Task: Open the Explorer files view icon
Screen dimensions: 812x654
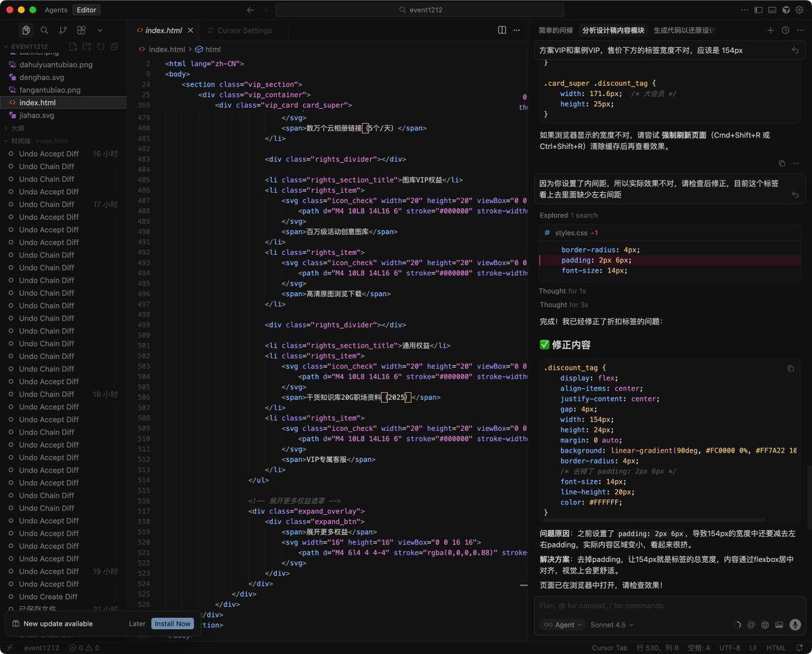Action: coord(26,30)
